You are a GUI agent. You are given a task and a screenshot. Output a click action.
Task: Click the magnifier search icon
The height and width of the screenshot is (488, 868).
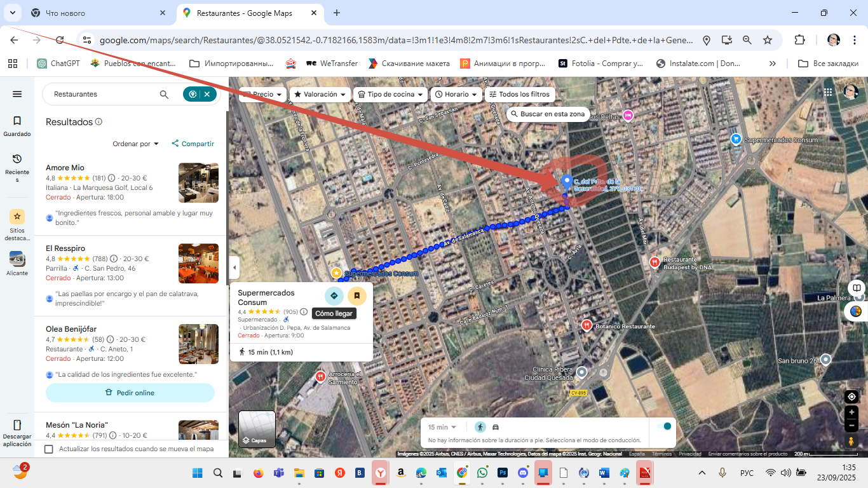coord(164,94)
